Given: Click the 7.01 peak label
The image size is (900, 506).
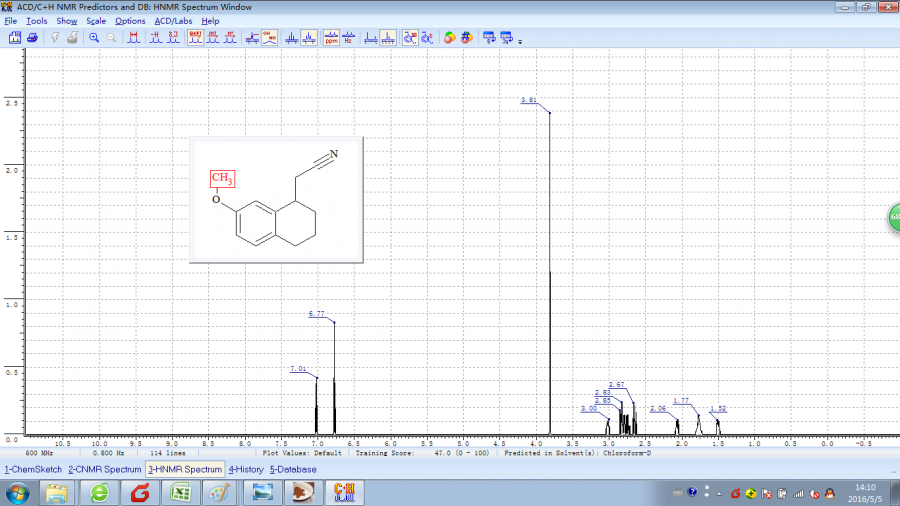Looking at the screenshot, I should (298, 369).
